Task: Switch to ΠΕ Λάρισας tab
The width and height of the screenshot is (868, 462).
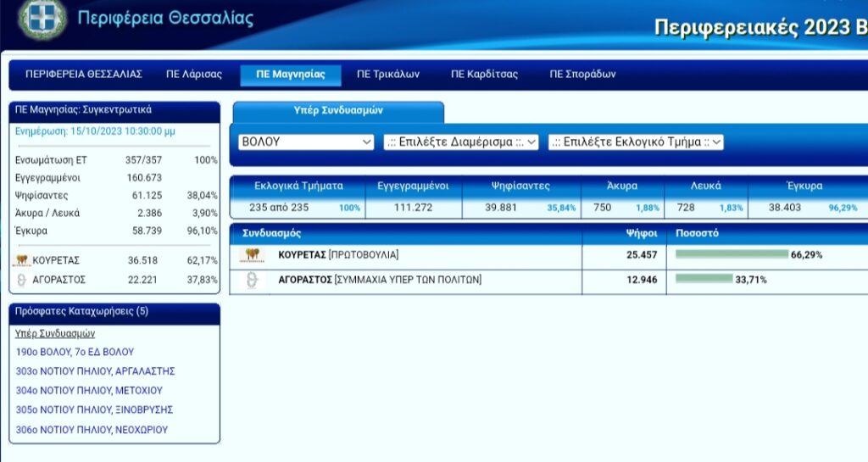Action: (x=194, y=75)
